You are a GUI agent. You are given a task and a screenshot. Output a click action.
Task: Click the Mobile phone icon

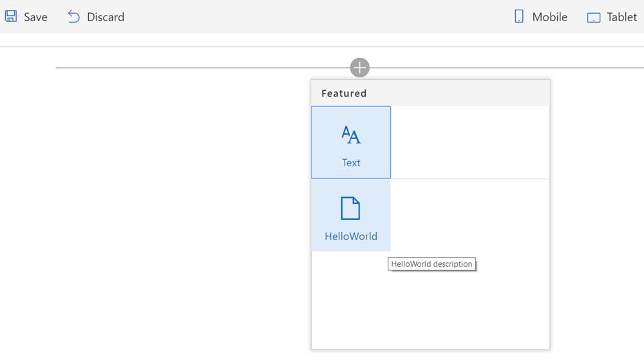point(519,17)
